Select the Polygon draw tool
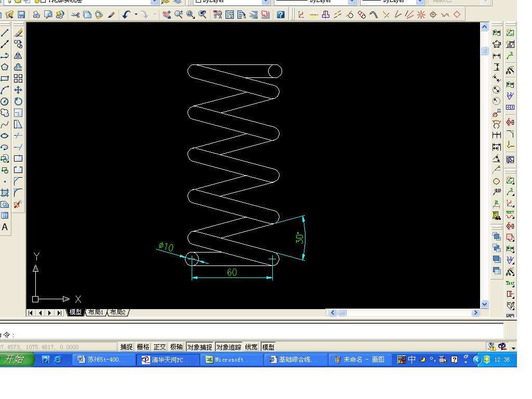532x399 pixels. pos(4,67)
